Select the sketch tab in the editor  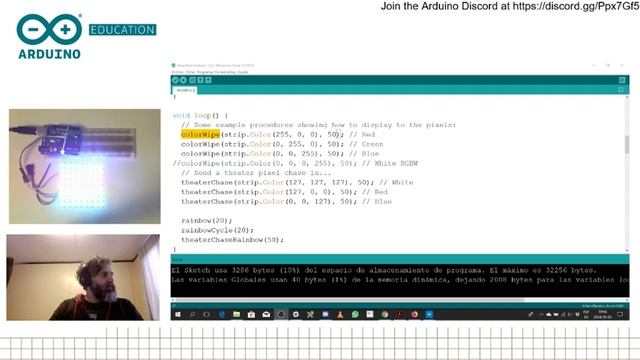click(x=185, y=90)
